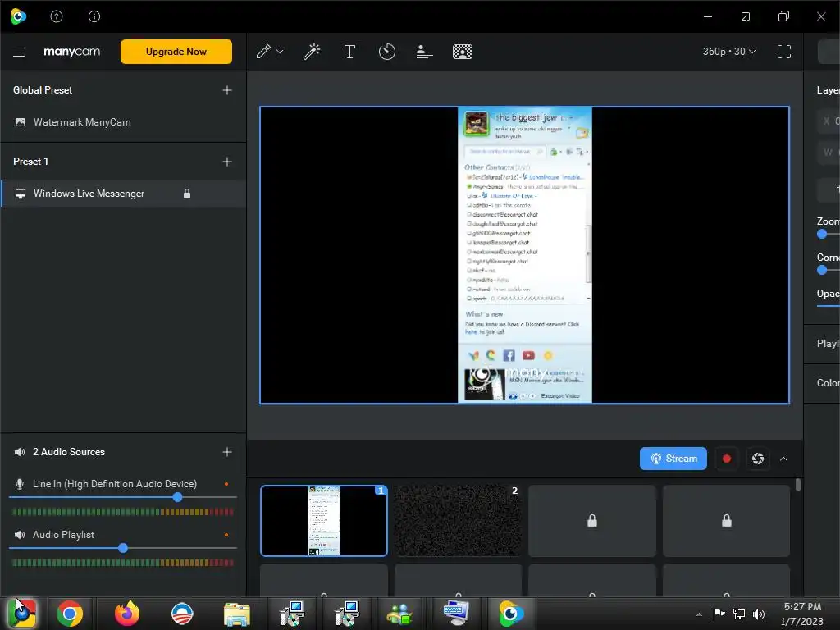Start recording with the red record button
The width and height of the screenshot is (840, 630).
click(727, 459)
